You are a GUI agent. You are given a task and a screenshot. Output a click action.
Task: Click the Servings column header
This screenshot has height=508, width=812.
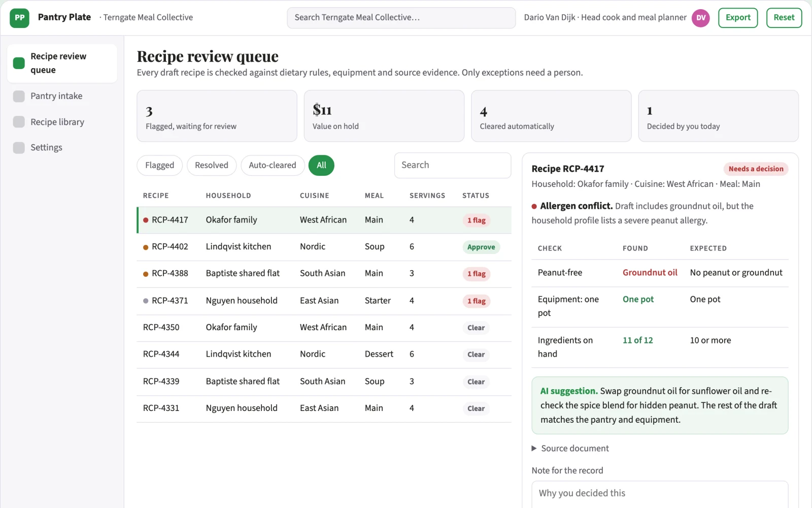427,196
